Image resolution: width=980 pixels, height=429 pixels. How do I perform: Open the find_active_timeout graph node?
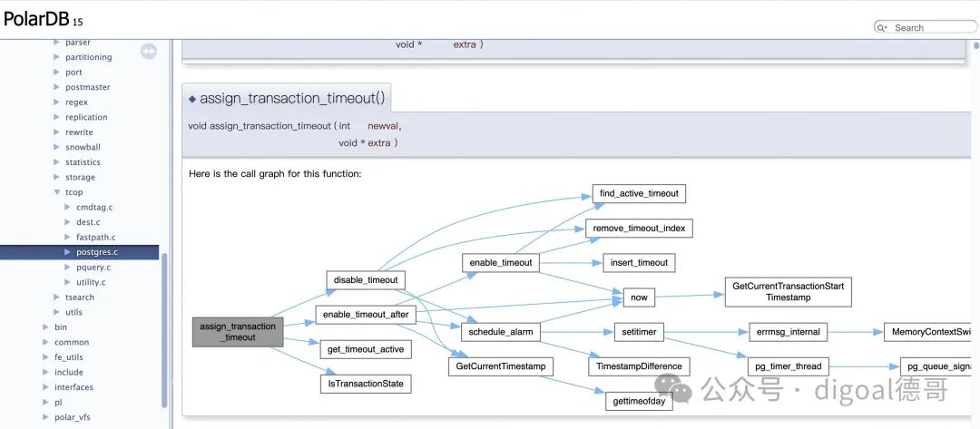639,193
